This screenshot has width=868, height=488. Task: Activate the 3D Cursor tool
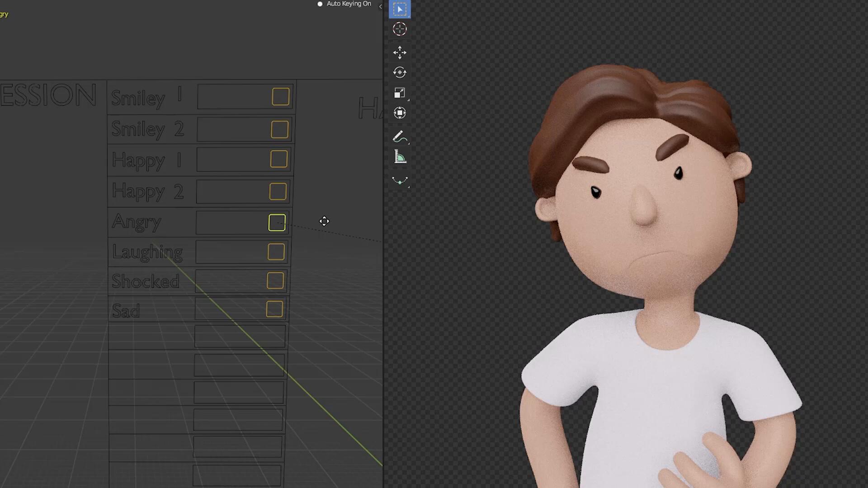(400, 29)
